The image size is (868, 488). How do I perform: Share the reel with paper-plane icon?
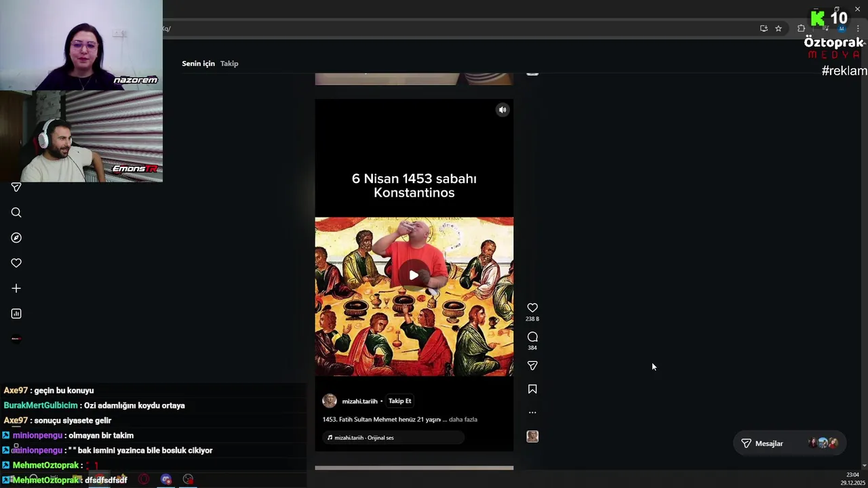[x=532, y=366]
